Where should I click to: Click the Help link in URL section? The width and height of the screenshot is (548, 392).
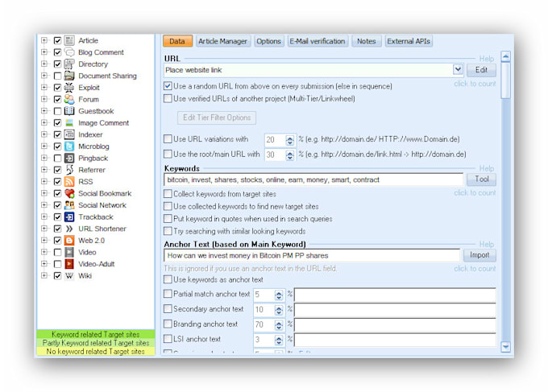point(487,59)
